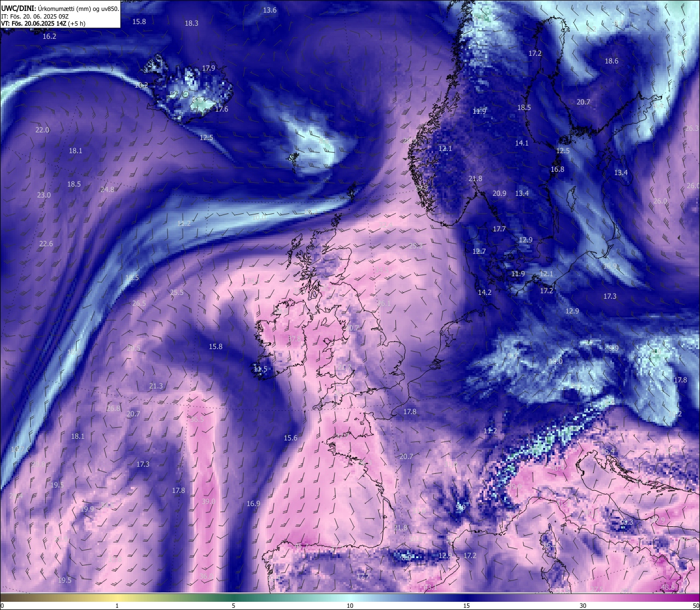700x610 pixels.
Task: Click the 18.3 value north of Iceland
Action: pyautogui.click(x=191, y=24)
